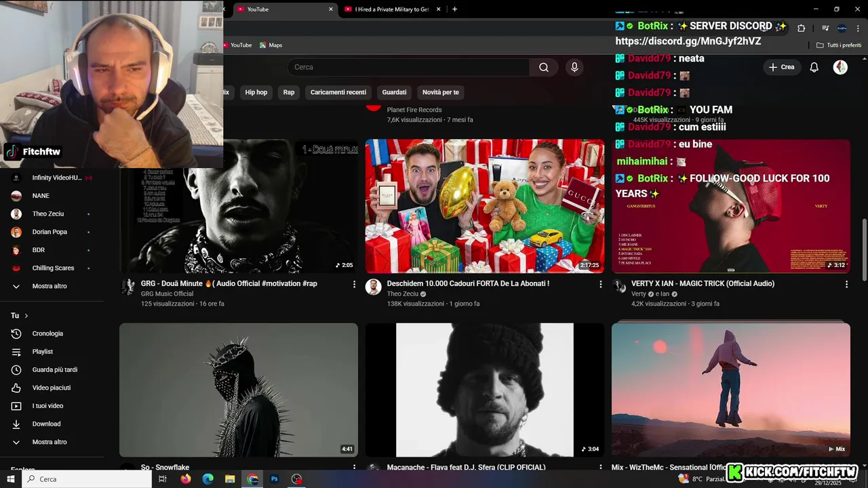Click the Chrome profile avatar
Screen dimensions: 868x488
click(842, 28)
